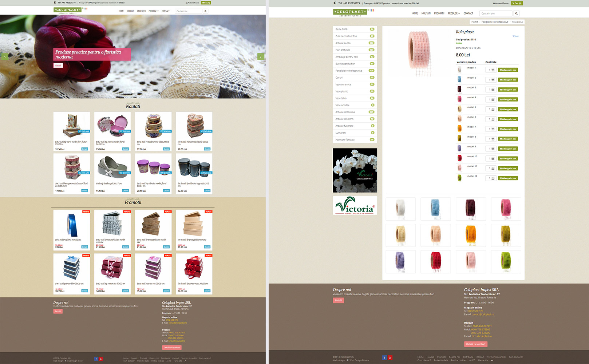Go to NOUTATI in product page navigation
Image resolution: width=589 pixels, height=364 pixels.
tap(426, 13)
